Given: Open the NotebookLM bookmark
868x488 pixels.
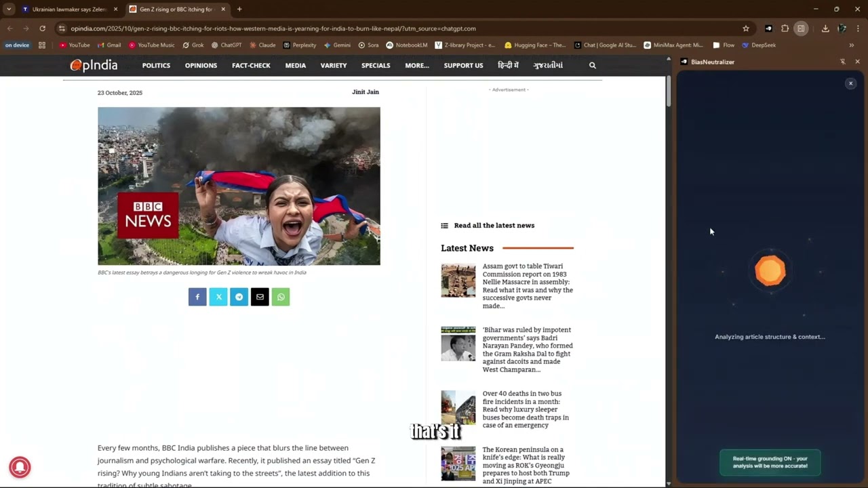Looking at the screenshot, I should pos(407,45).
